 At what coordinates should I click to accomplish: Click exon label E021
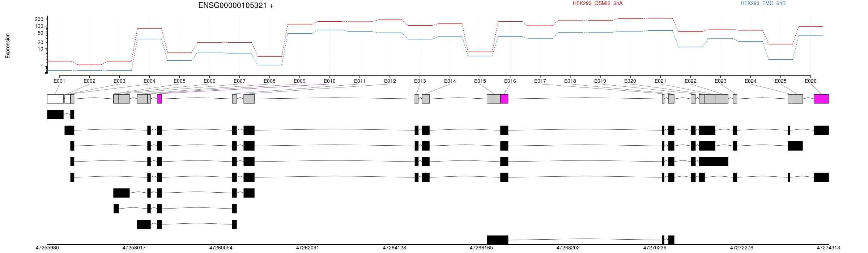(x=660, y=81)
